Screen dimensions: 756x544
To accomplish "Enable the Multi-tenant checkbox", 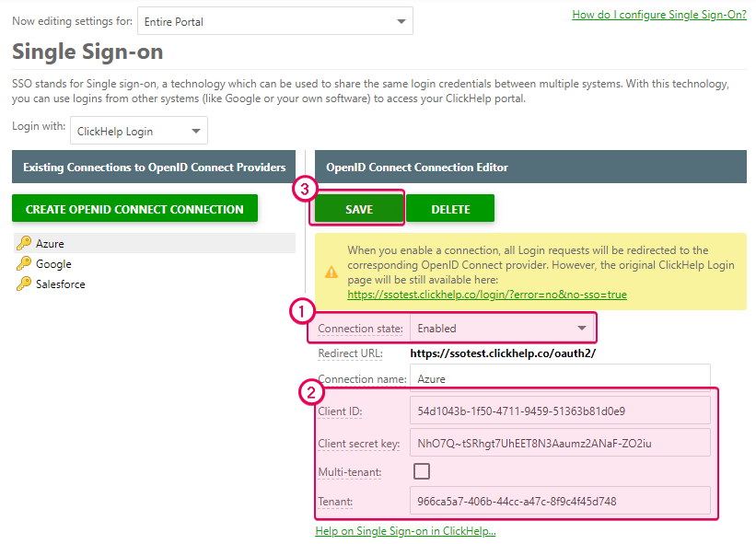I will [x=422, y=470].
